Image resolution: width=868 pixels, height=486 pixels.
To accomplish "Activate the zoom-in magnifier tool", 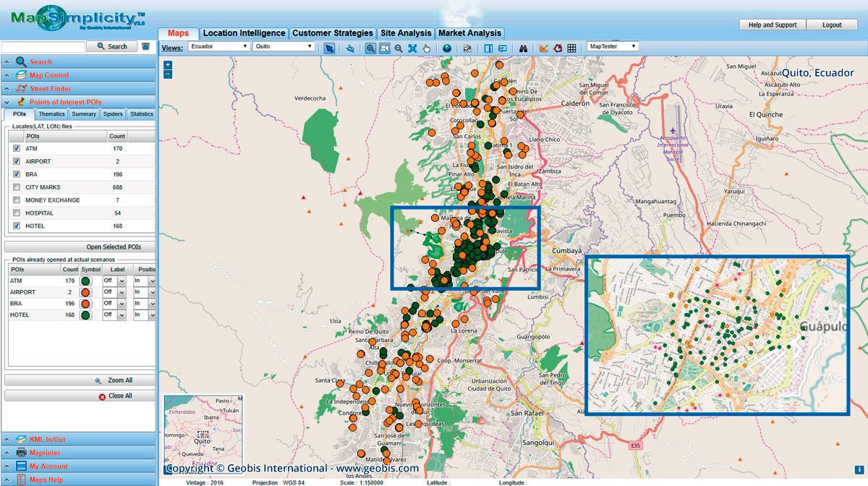I will tap(370, 48).
